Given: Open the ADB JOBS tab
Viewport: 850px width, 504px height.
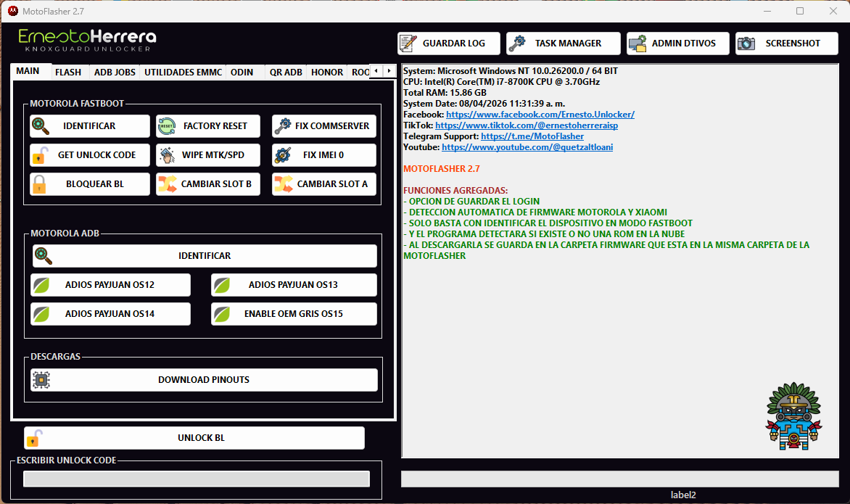Looking at the screenshot, I should tap(115, 72).
